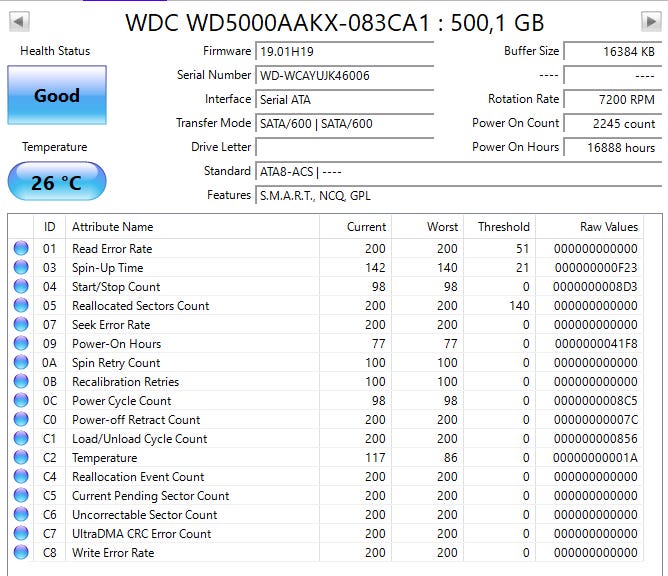Select the Recalibration Retries attribute name

125,381
